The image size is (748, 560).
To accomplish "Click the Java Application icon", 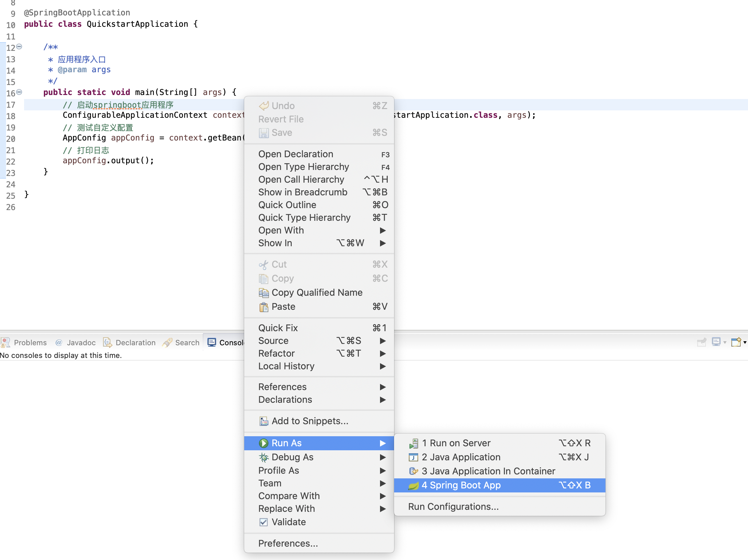I will 413,458.
